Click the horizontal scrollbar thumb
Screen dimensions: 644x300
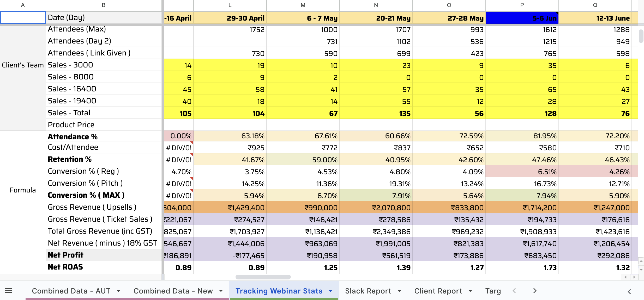pos(263,277)
